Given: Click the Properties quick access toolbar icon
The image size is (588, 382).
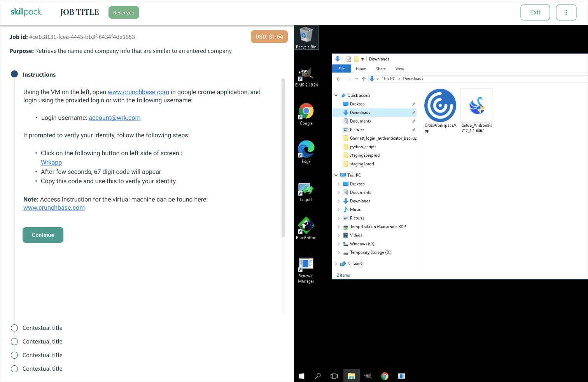Looking at the screenshot, I should (349, 59).
